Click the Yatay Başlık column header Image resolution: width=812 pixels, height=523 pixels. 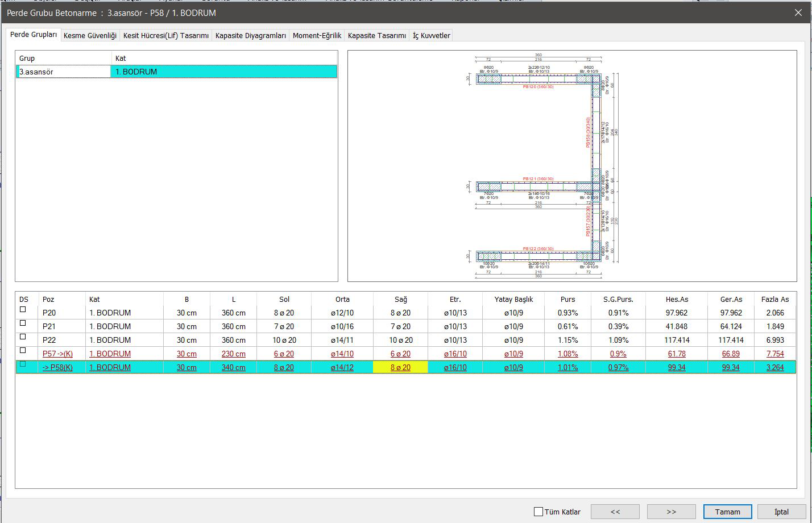click(x=513, y=299)
